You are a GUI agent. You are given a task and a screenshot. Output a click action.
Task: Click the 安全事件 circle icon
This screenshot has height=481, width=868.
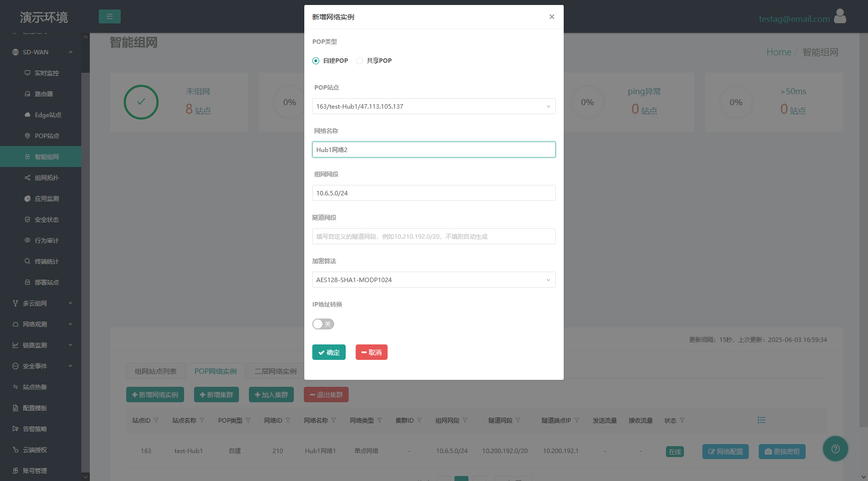point(15,366)
